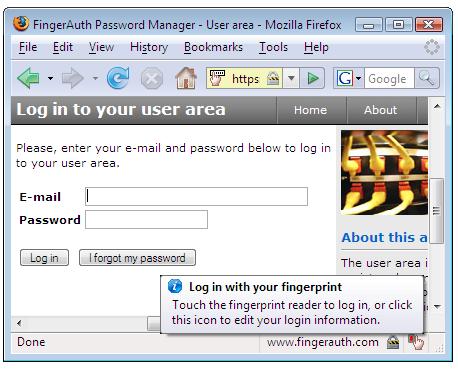Viewport: 458px width, 369px height.
Task: Click the fingerprint hand icon in status bar
Action: [417, 342]
